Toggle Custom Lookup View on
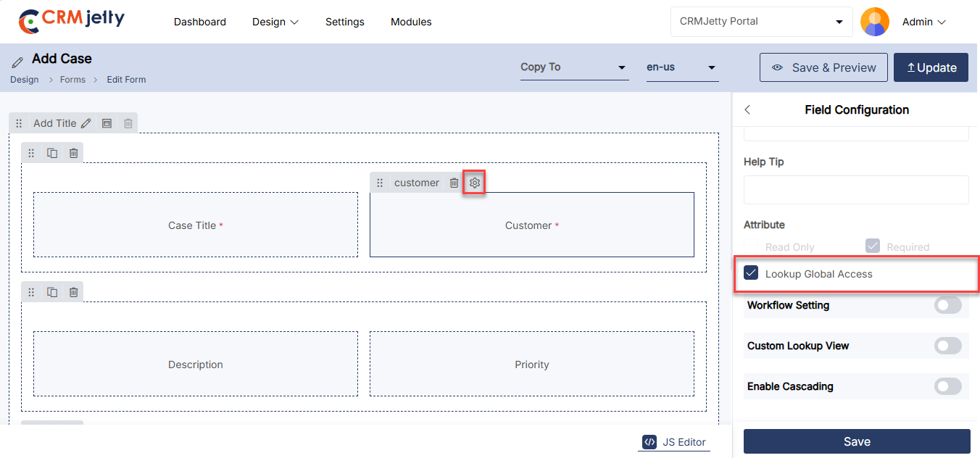 (x=947, y=346)
